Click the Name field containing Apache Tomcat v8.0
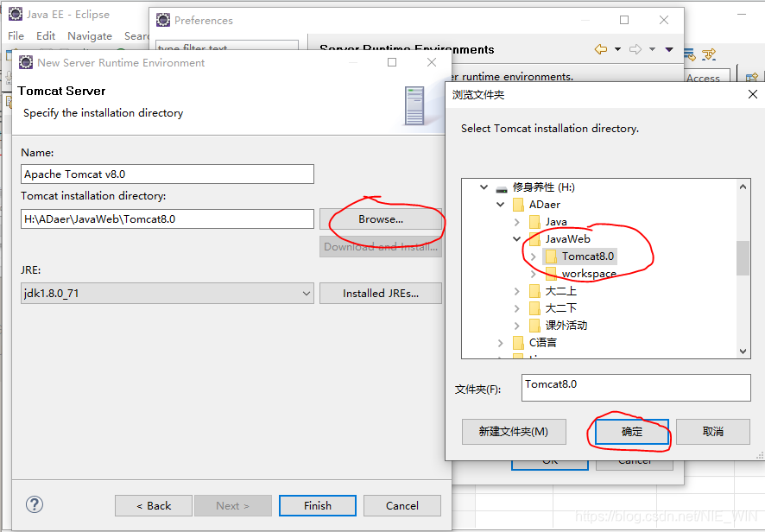This screenshot has width=765, height=532. (168, 174)
